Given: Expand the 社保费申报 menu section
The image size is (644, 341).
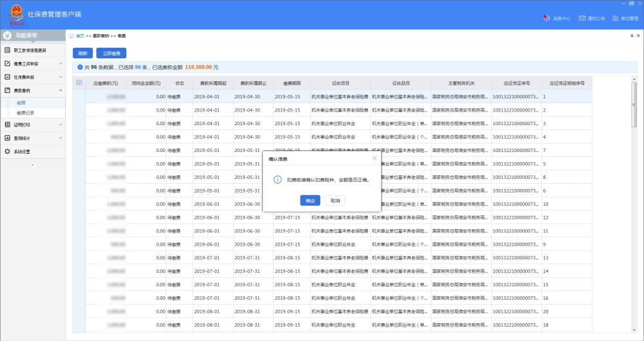Looking at the screenshot, I should 60,77.
